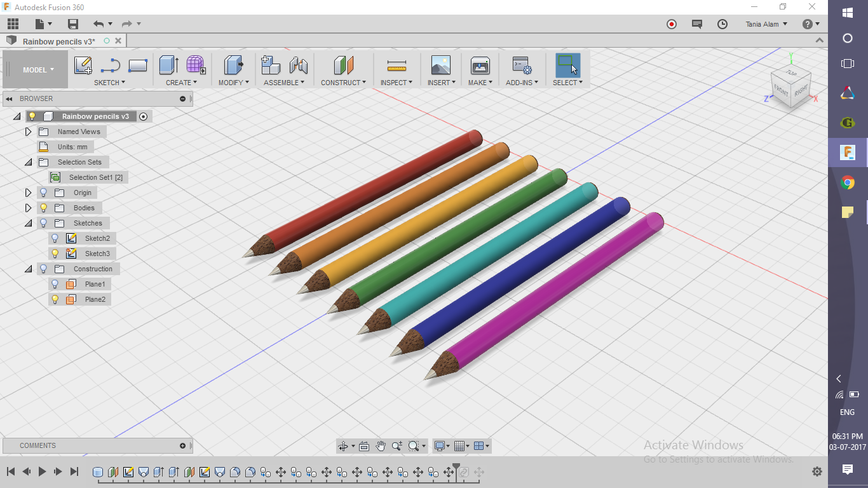Click the Pan hand tool in navigation bar
Image resolution: width=868 pixels, height=488 pixels.
(381, 446)
